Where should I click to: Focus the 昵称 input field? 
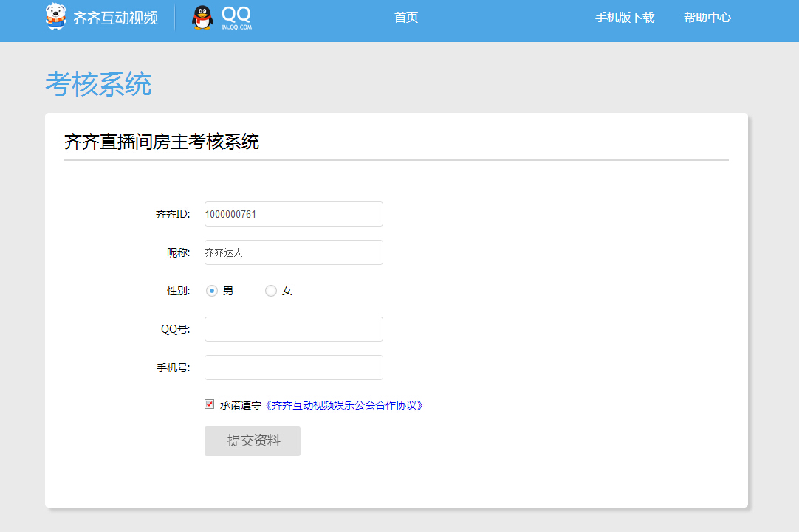click(293, 252)
